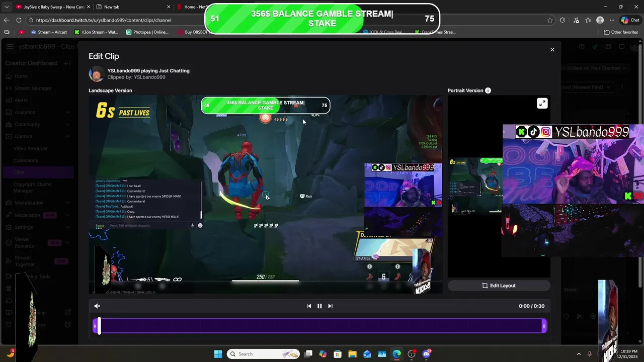Open the YSLbando999 channel avatar
Image resolution: width=644 pixels, height=362 pixels.
coord(97,74)
